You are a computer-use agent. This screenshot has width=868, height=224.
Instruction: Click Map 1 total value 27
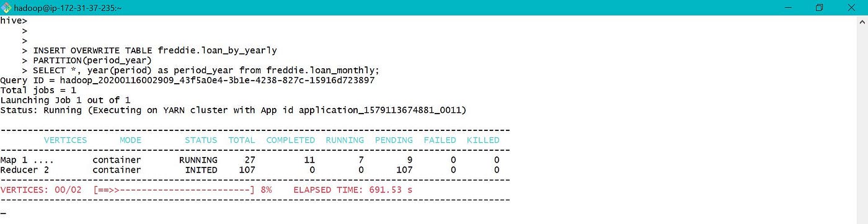(x=249, y=160)
